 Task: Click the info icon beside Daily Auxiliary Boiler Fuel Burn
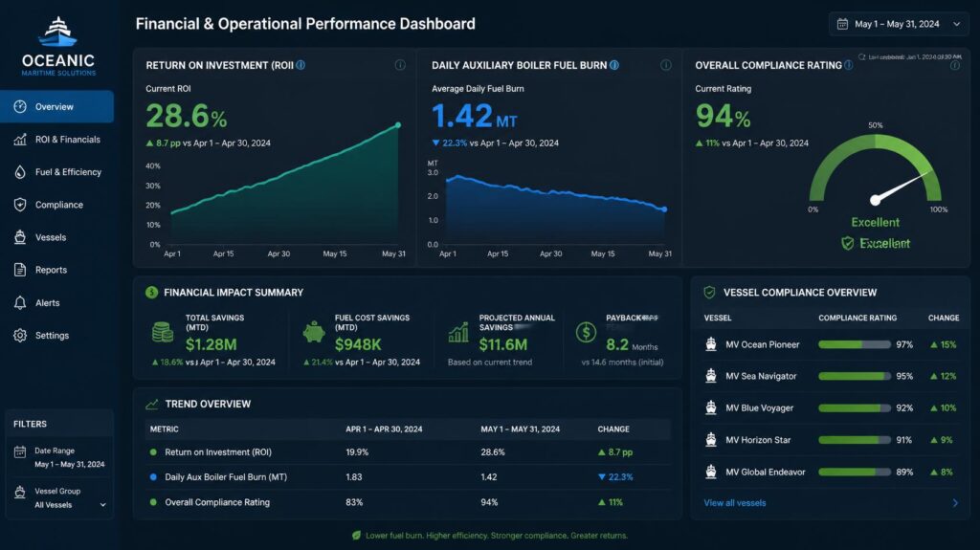click(614, 65)
